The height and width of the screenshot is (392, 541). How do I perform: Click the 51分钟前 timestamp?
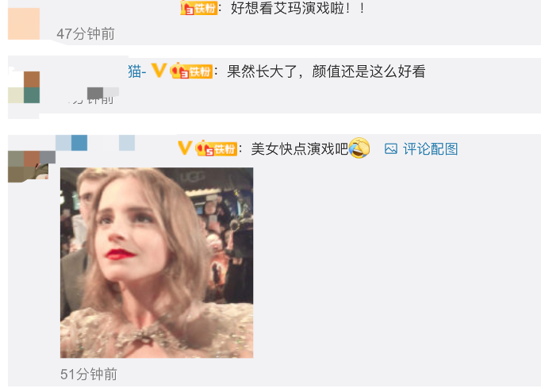89,375
